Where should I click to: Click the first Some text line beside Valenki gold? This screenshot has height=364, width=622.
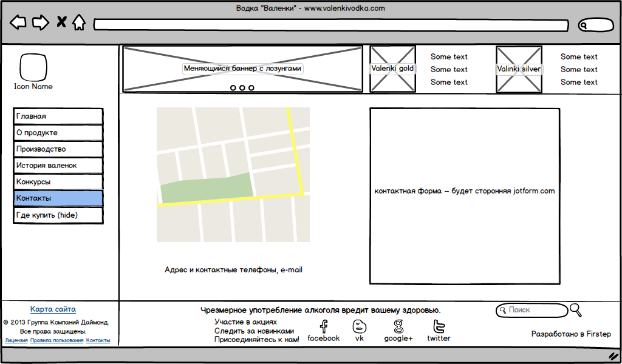[449, 56]
